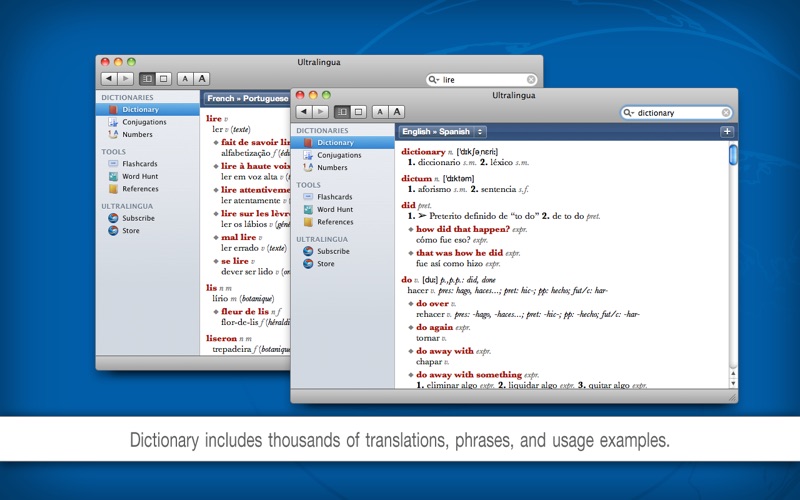This screenshot has width=800, height=500.
Task: Go back in rear Ultralingua window
Action: pyautogui.click(x=109, y=79)
